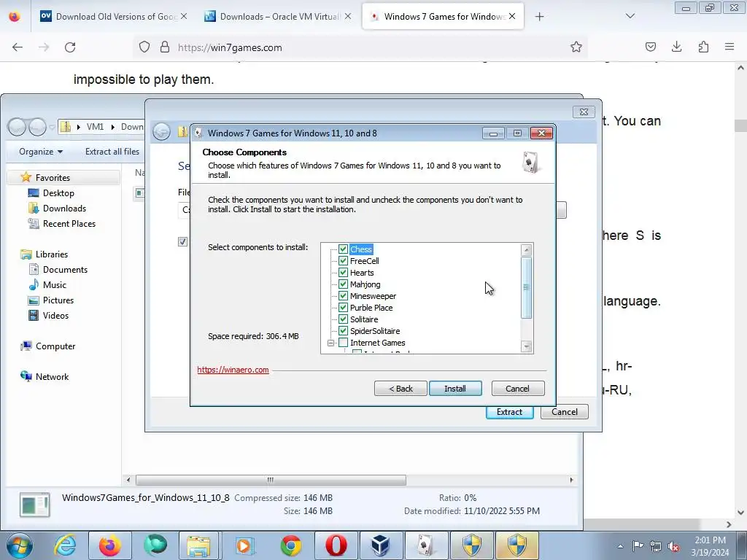Viewport: 747px width, 560px height.
Task: Click Extract all files in Explorer toolbar
Action: 112,152
